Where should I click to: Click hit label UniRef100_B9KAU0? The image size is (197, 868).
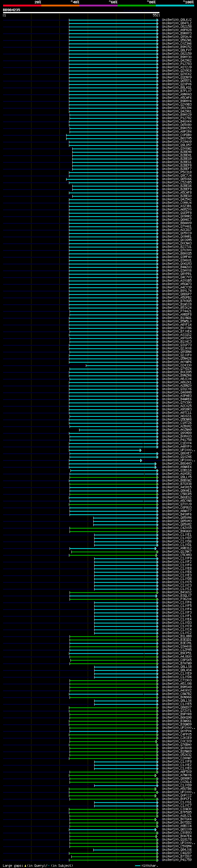click(x=177, y=531)
